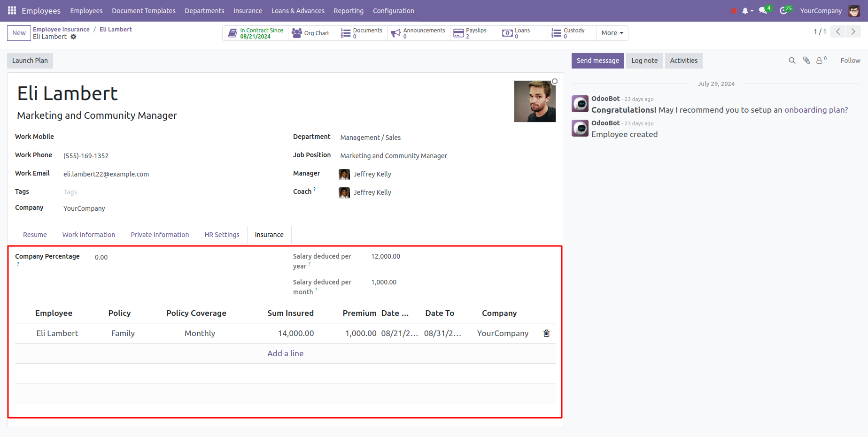Screen dimensions: 868x437
Task: Click the notification bell icon
Action: coord(745,11)
